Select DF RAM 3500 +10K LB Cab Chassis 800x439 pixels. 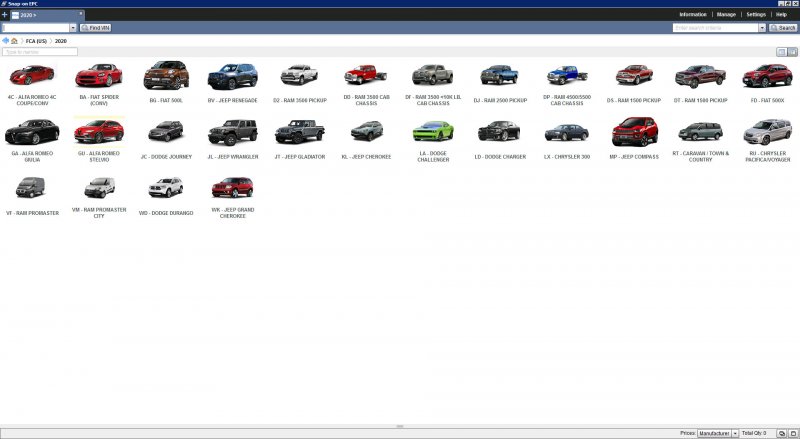(433, 83)
